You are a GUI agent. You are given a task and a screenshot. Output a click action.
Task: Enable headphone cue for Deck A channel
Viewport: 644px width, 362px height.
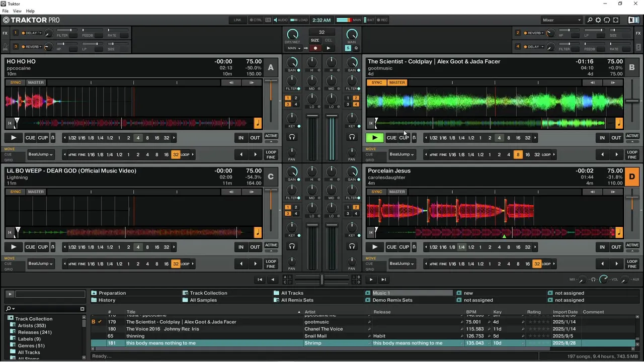click(x=292, y=137)
